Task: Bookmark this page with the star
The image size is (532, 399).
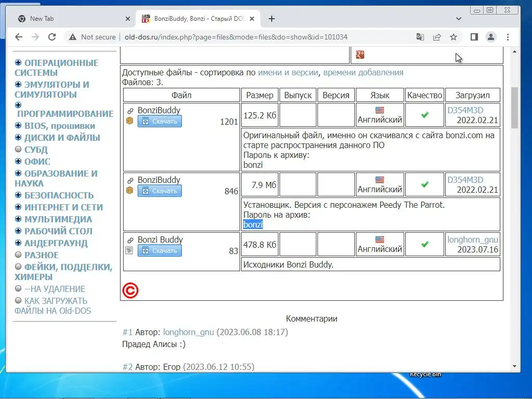Action: coord(453,37)
